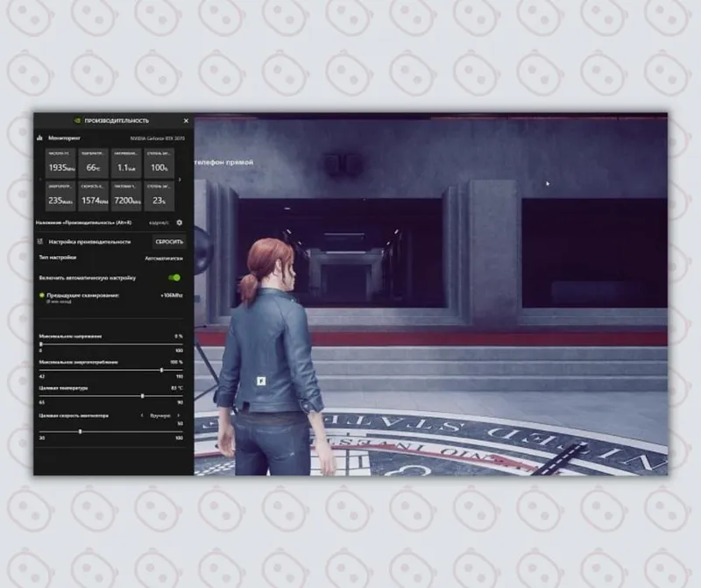The height and width of the screenshot is (588, 701).
Task: Click the maximum power consumption slider handle
Action: pyautogui.click(x=161, y=370)
